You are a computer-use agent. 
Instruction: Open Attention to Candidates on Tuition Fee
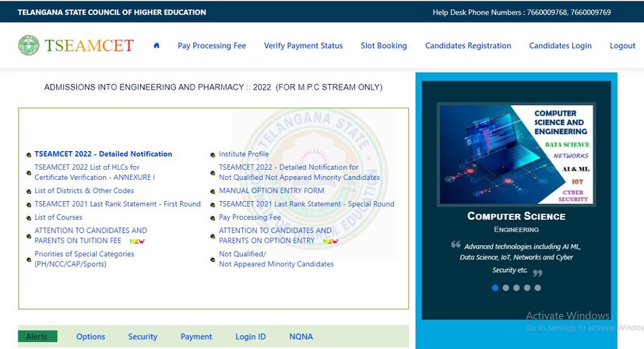tap(90, 235)
